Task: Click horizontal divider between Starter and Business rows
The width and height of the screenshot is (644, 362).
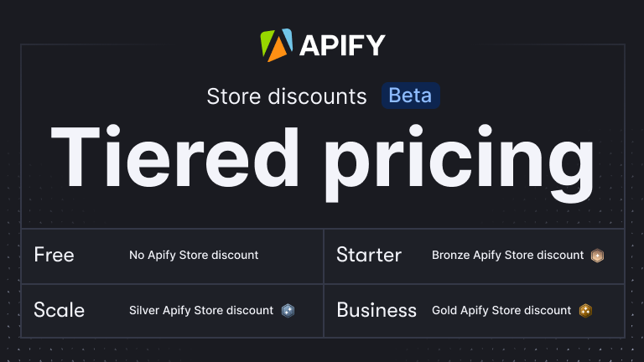Action: 474,283
